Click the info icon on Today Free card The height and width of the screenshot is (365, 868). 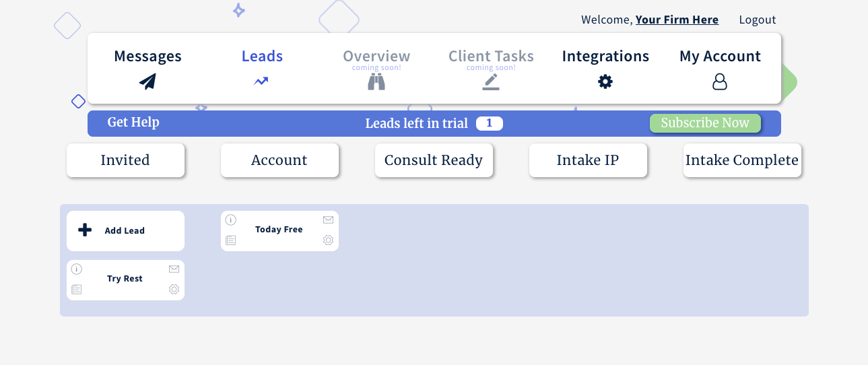(231, 220)
